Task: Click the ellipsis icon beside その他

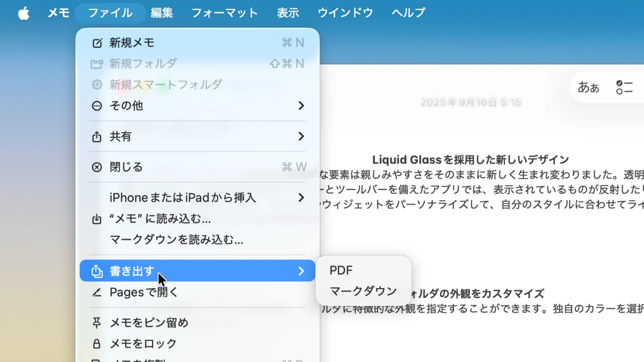Action: (x=97, y=106)
